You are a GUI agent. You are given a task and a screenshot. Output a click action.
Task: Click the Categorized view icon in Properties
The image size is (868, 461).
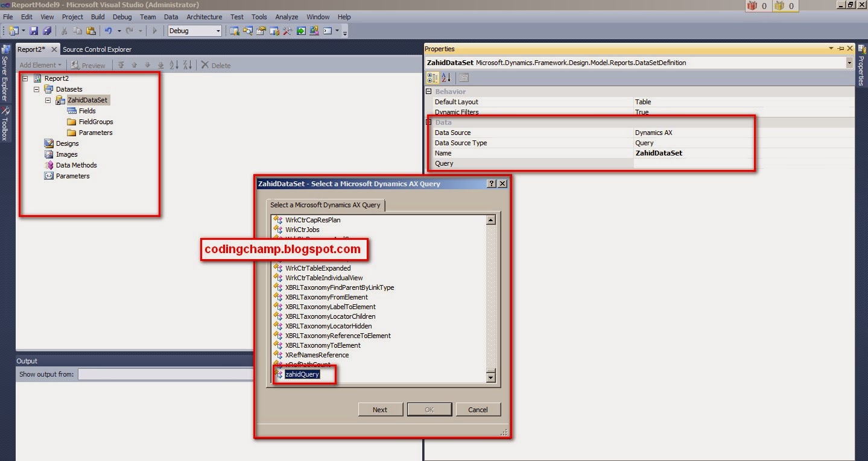pos(432,77)
